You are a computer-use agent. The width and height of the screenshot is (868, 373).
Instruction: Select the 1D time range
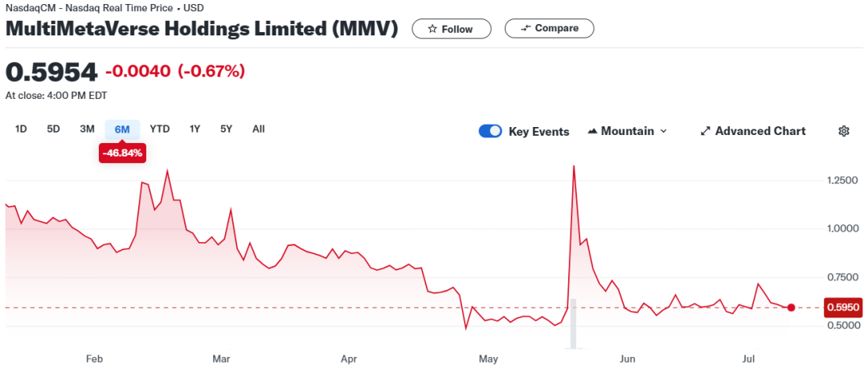tap(22, 129)
